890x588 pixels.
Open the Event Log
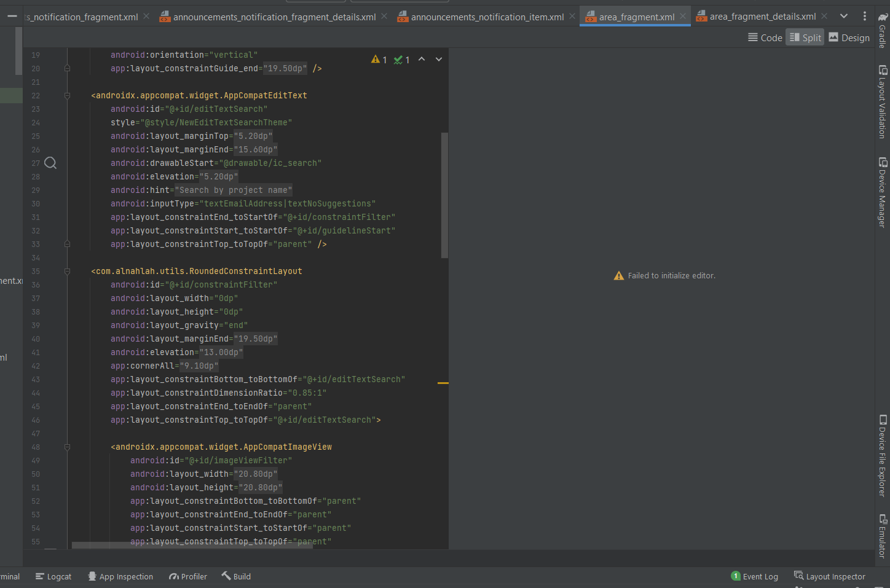click(x=755, y=576)
